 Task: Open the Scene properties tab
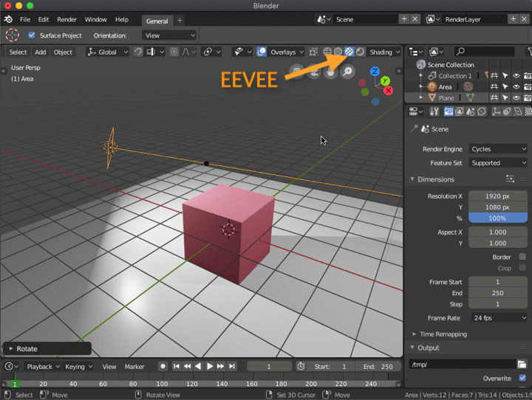(x=470, y=111)
